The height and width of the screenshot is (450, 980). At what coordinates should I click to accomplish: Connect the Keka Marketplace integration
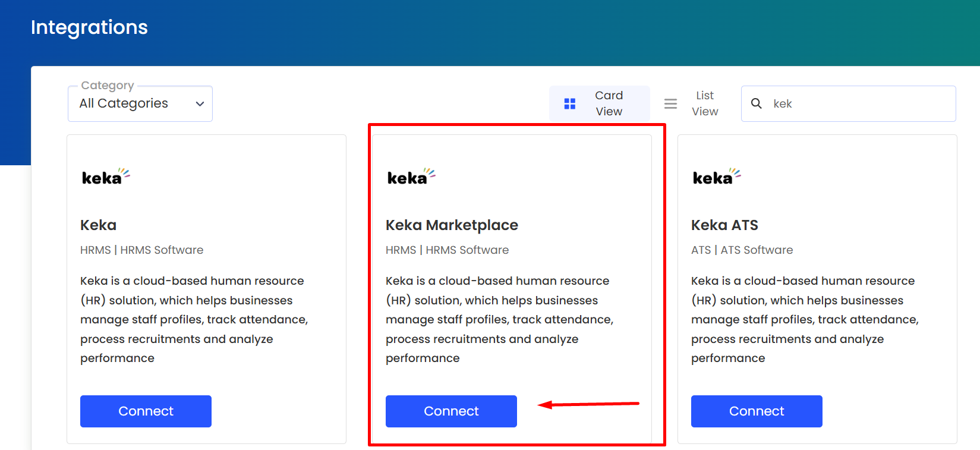(x=451, y=411)
